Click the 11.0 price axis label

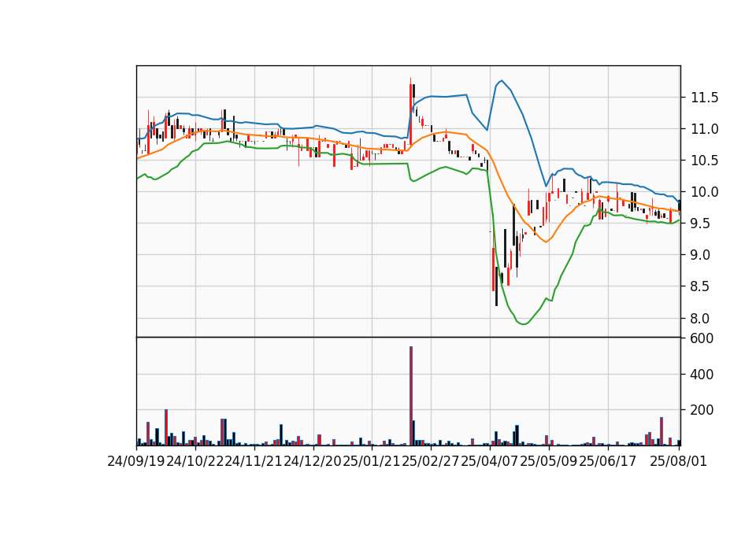[x=704, y=129]
